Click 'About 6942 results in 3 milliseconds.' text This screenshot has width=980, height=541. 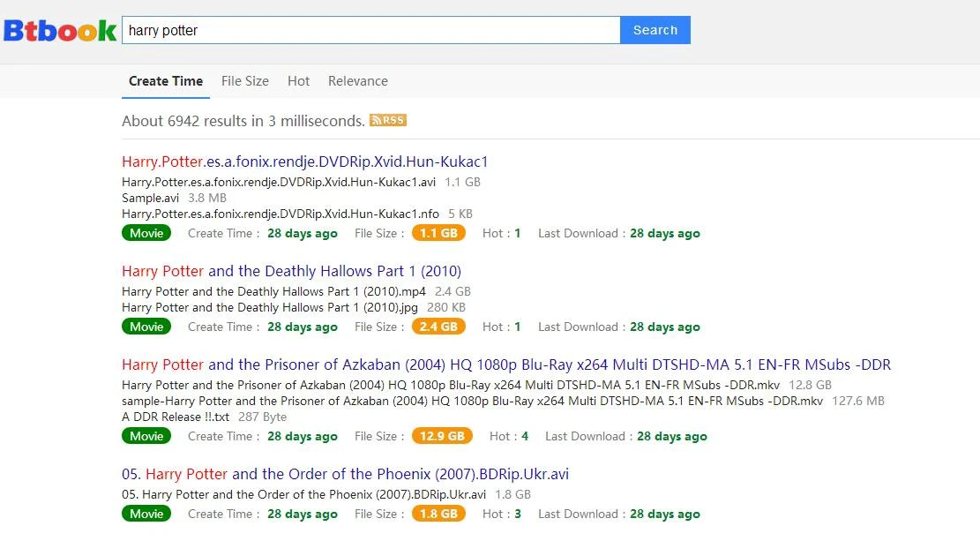243,121
